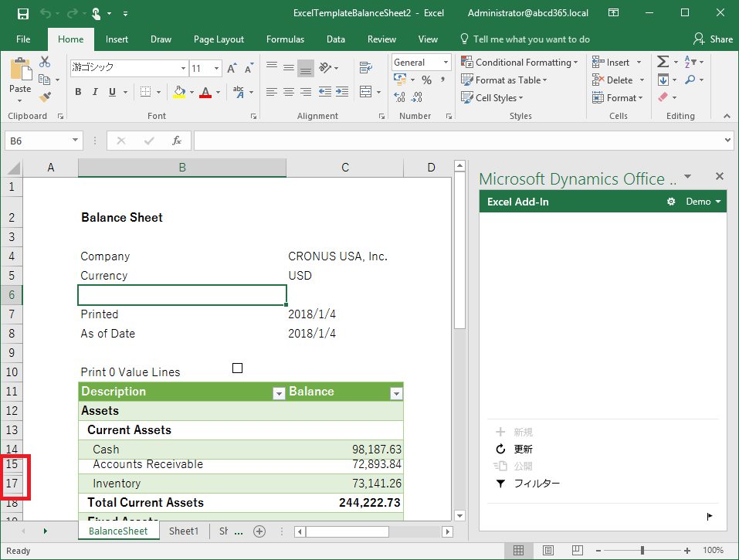Switch to the Insert ribbon tab
Viewport: 739px width, 560px height.
pyautogui.click(x=117, y=39)
